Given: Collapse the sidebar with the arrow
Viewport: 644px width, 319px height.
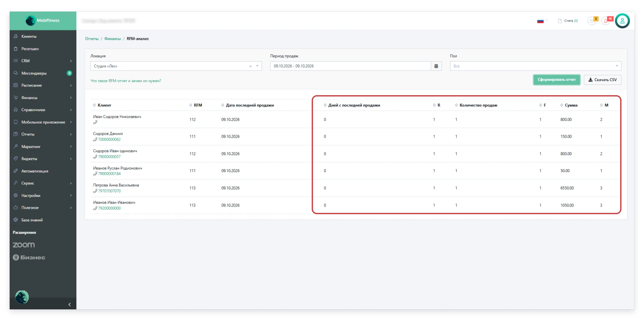Looking at the screenshot, I should pos(70,304).
